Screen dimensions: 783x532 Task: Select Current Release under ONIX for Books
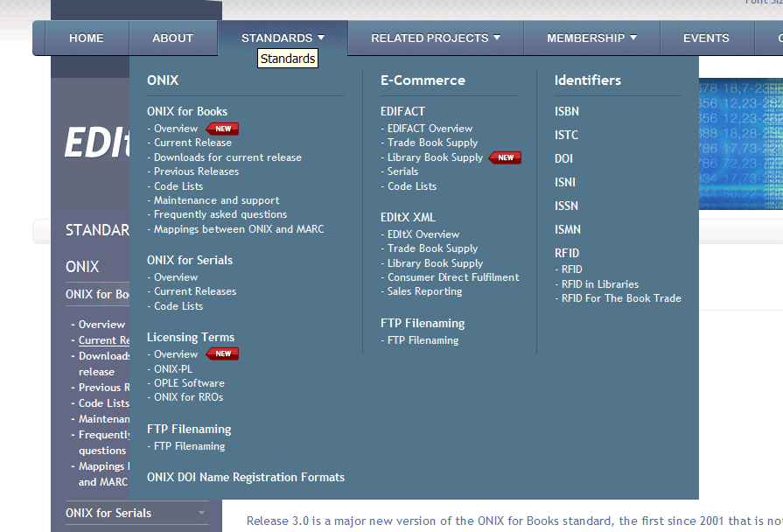tap(192, 143)
